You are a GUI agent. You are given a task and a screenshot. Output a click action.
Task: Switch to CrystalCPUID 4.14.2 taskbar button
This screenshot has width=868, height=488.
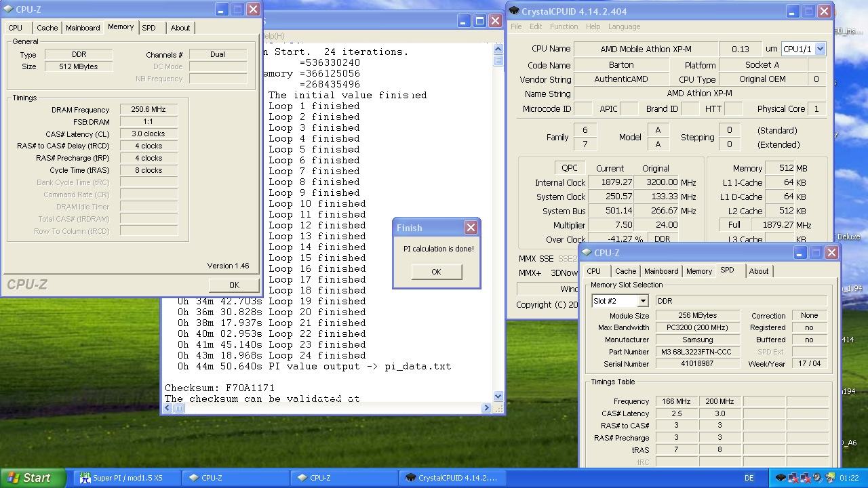click(452, 478)
